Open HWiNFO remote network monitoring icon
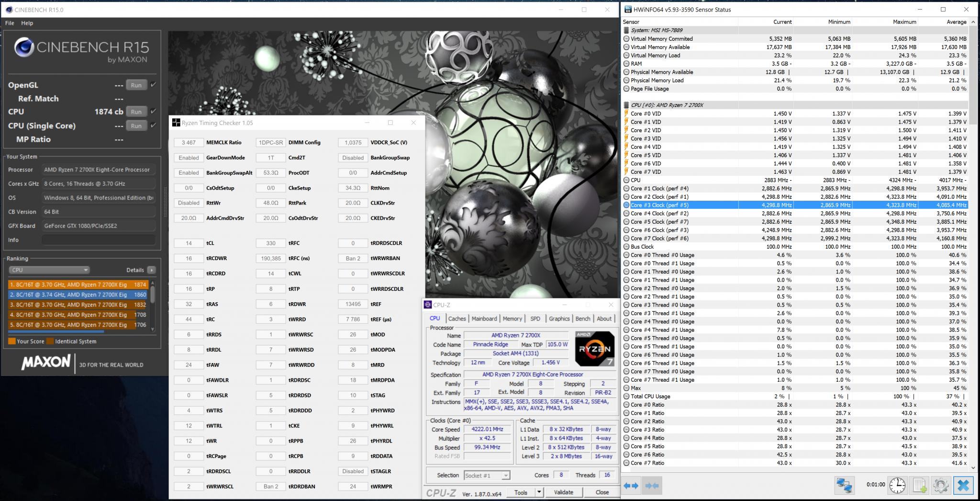Image resolution: width=980 pixels, height=501 pixels. click(x=845, y=485)
